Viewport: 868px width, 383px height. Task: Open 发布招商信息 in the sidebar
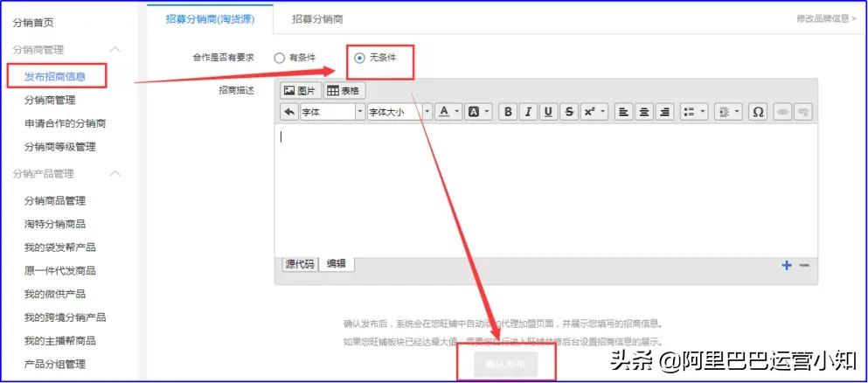tap(55, 77)
